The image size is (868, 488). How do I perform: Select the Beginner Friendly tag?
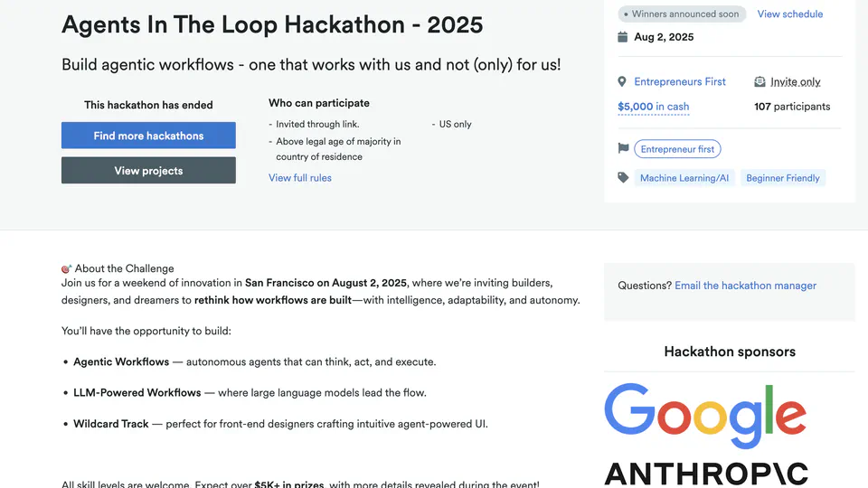[x=783, y=178]
